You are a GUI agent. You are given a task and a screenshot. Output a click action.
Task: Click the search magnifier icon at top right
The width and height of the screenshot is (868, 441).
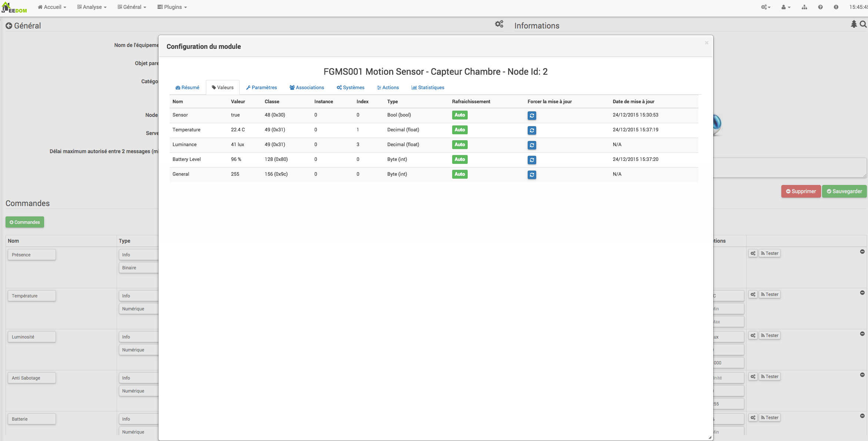coord(863,24)
